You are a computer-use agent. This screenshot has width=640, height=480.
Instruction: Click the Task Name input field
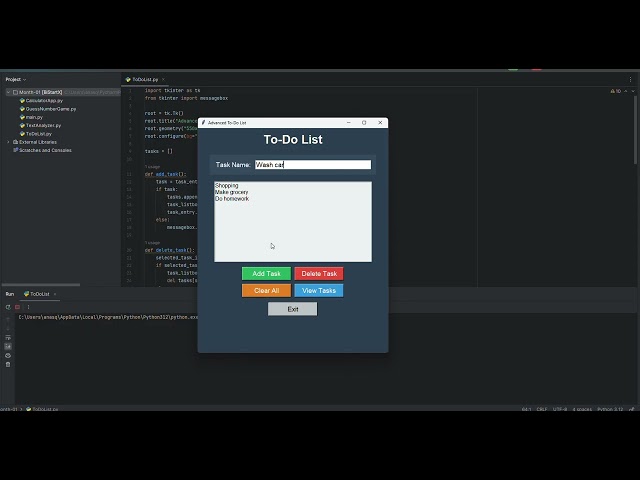[x=313, y=164]
